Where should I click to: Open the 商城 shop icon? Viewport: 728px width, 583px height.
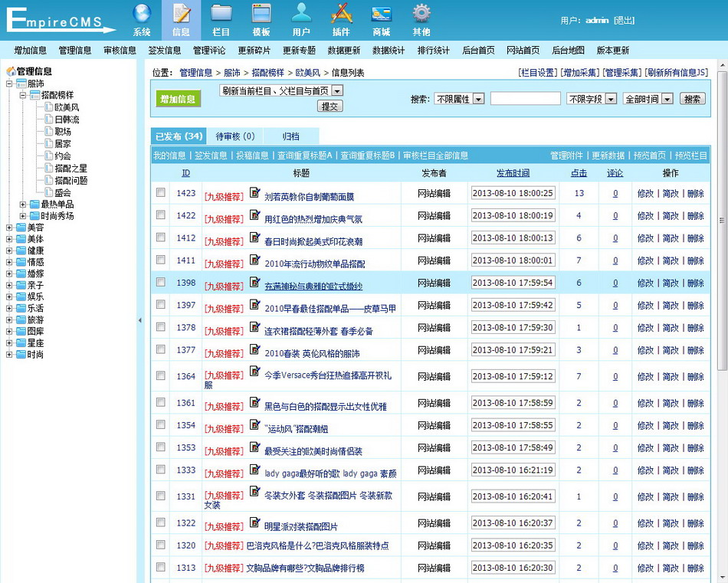pyautogui.click(x=381, y=15)
